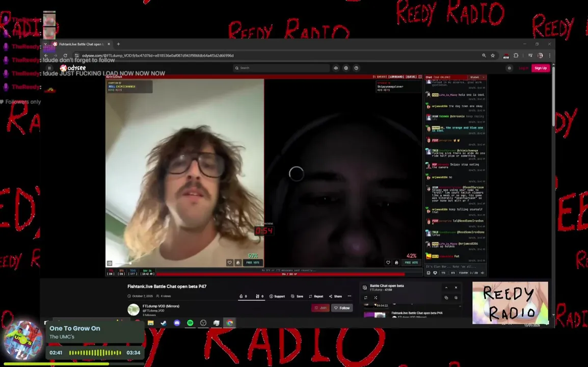588x367 pixels.
Task: Click the browser address bar URL
Action: tap(157, 56)
